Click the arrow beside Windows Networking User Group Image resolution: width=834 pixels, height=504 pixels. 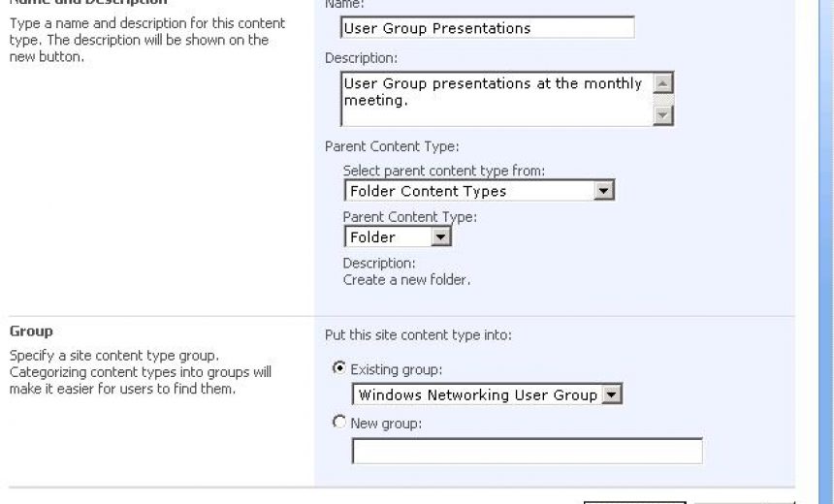click(x=611, y=394)
